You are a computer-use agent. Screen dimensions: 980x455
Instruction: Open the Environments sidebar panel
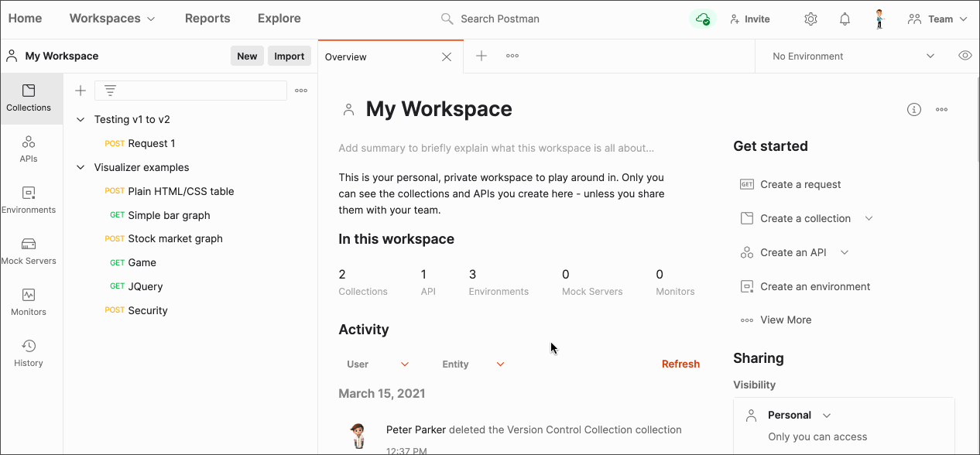[x=29, y=200]
